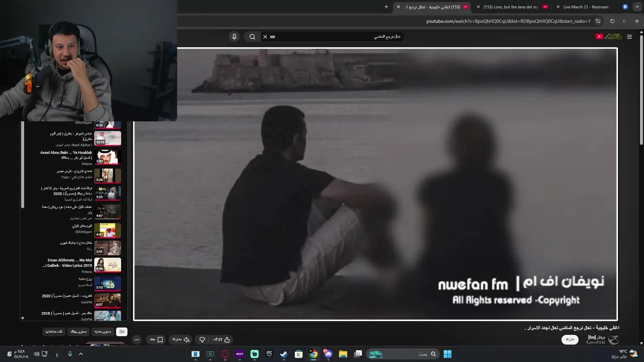
Task: Open File Explorer from the taskbar
Action: pyautogui.click(x=343, y=354)
